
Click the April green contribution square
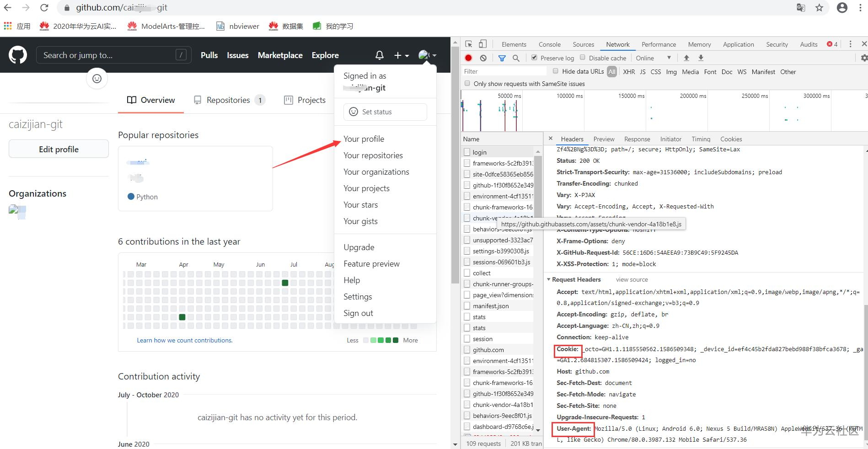point(182,317)
